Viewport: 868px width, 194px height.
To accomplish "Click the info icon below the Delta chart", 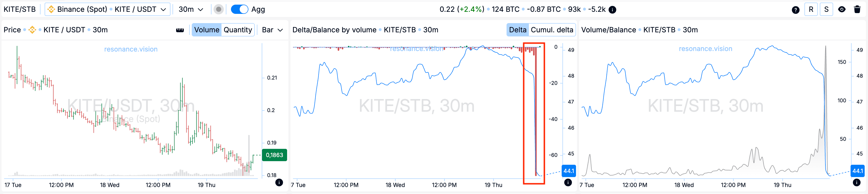I will 568,182.
